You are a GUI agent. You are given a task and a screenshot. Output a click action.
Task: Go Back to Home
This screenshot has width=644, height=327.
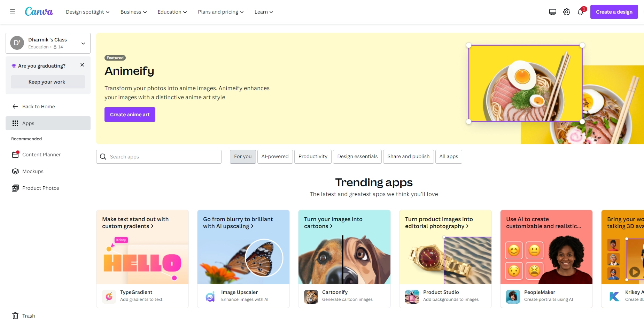pos(38,107)
